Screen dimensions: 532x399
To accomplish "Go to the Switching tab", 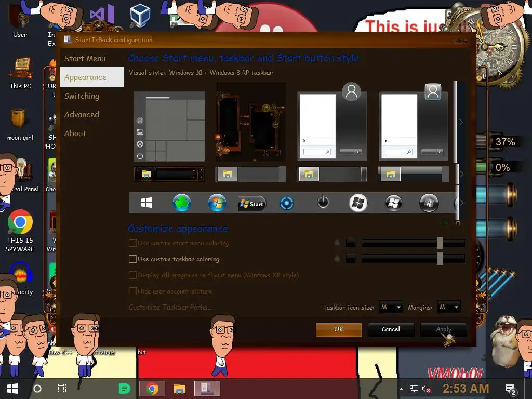I will point(82,96).
